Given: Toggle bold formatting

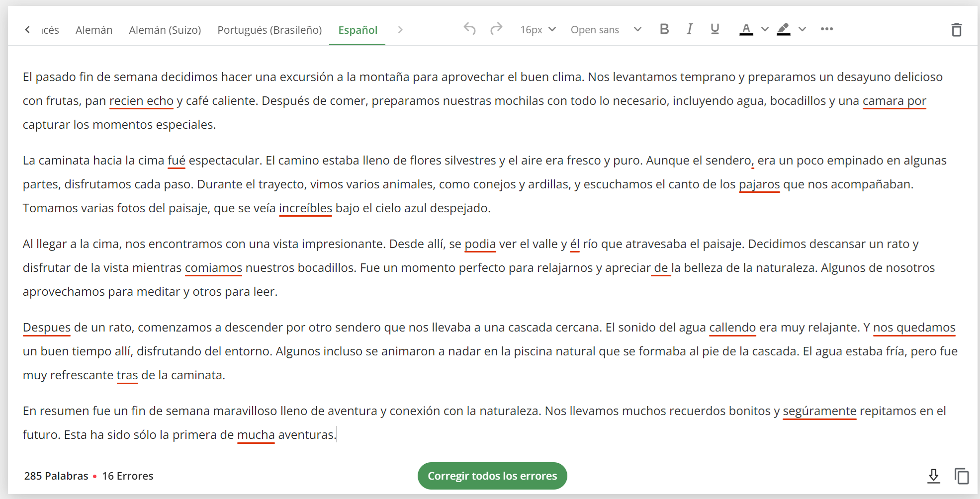Looking at the screenshot, I should tap(664, 29).
